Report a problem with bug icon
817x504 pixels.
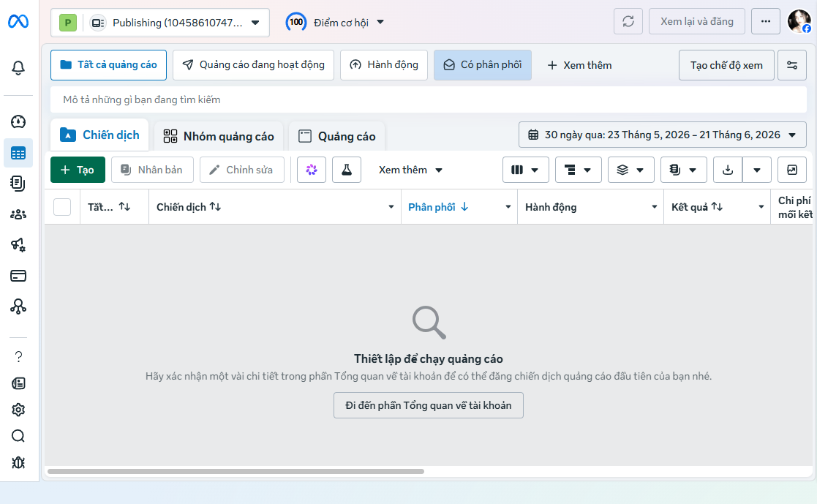click(18, 462)
